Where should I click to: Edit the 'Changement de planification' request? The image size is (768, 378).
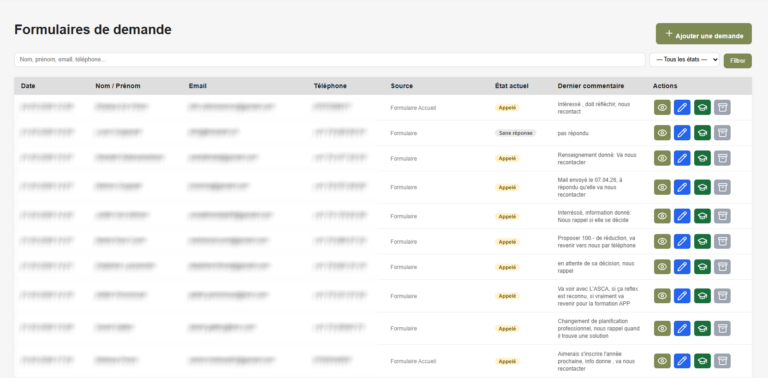[682, 329]
